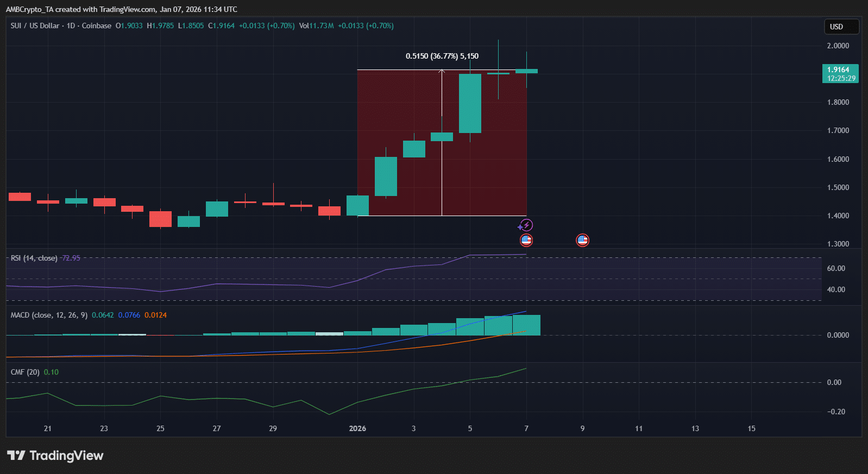
Task: Open the US flag event on Jan 9
Action: click(x=582, y=240)
